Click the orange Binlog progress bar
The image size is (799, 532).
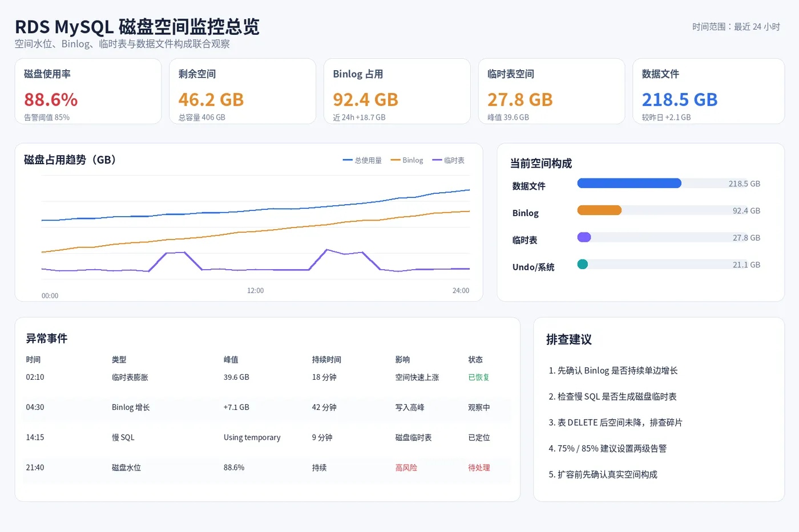599,210
